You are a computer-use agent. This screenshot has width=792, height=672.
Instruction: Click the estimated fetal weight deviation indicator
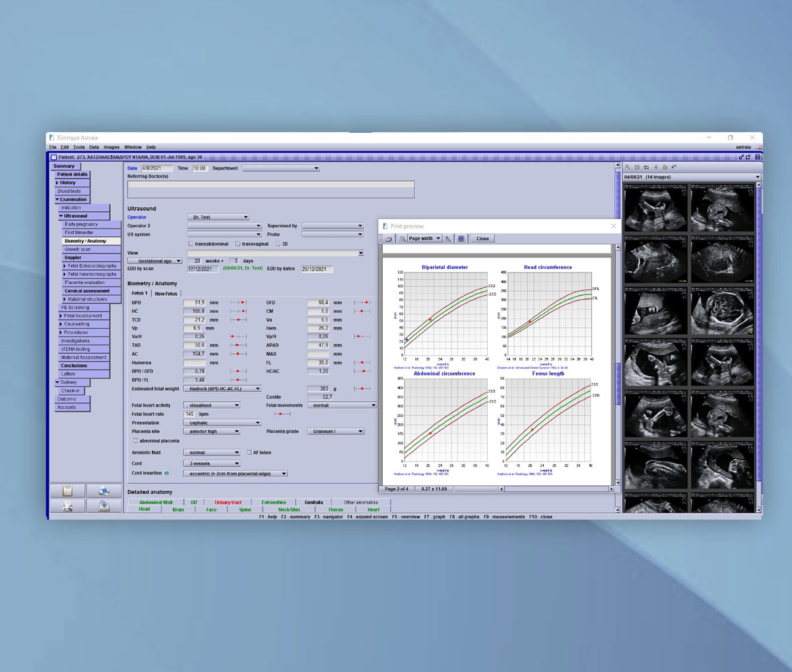[362, 389]
